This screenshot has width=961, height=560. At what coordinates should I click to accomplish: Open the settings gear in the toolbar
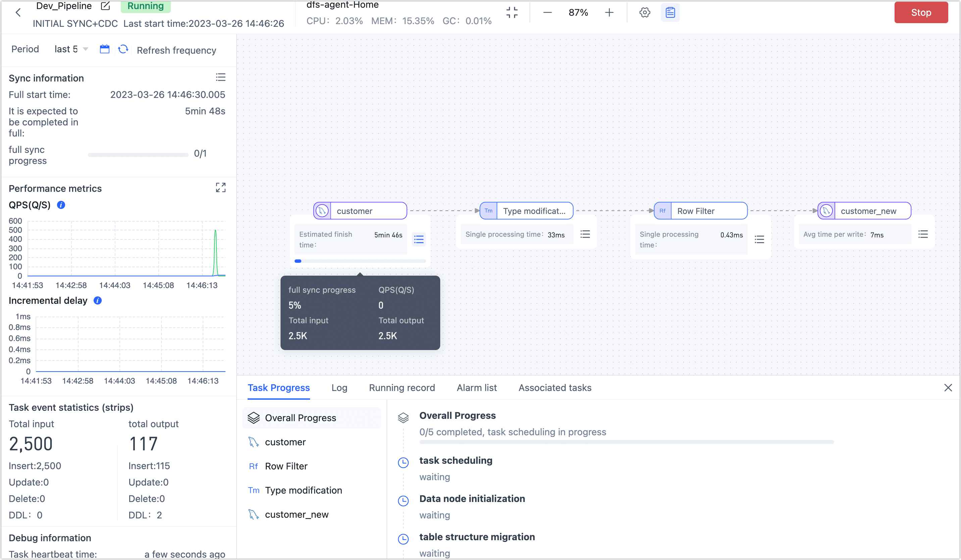pos(645,12)
